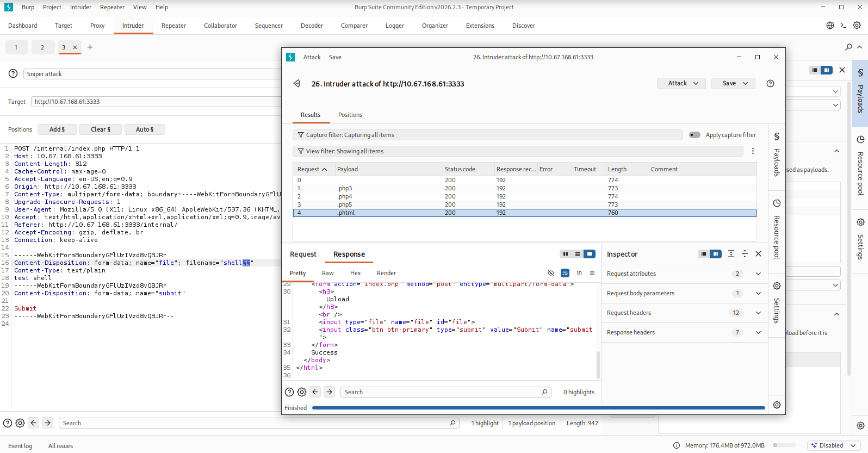Open the Event log

pos(20,446)
